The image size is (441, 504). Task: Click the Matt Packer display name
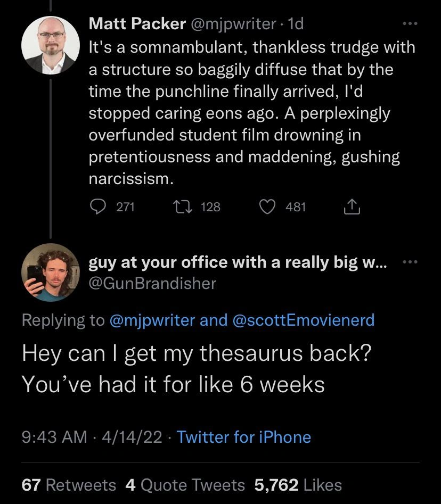point(137,23)
